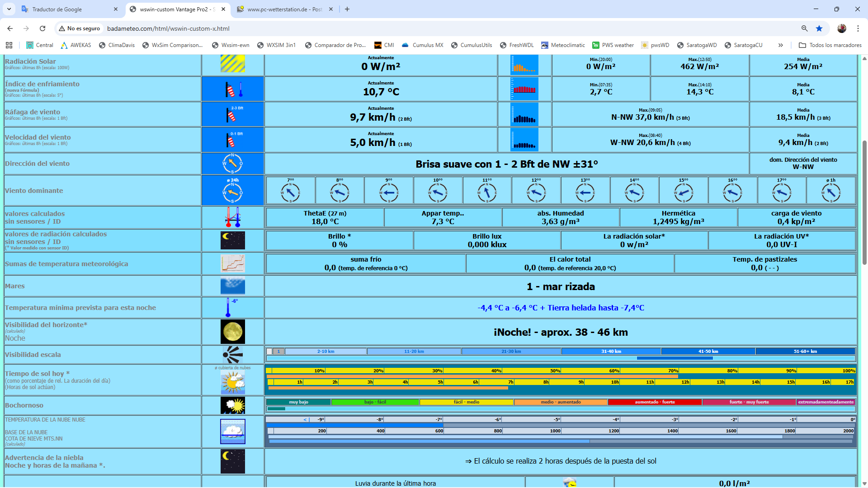Click the solar radiation striped icon
Image resolution: width=868 pixels, height=488 pixels.
(x=232, y=64)
